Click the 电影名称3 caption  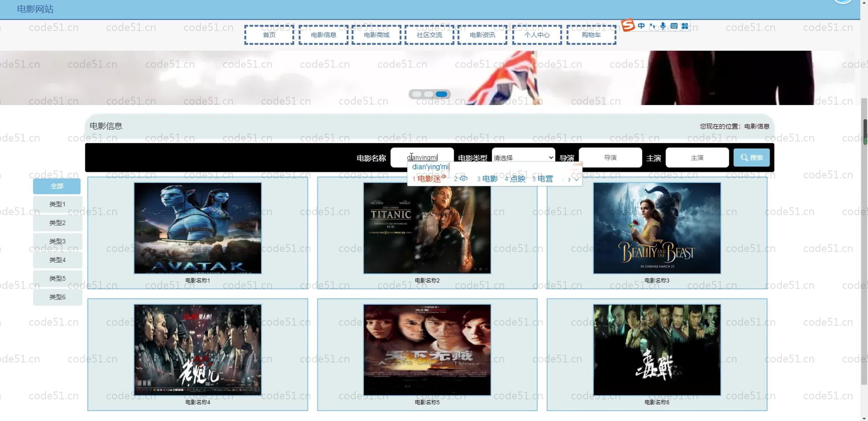pos(657,280)
